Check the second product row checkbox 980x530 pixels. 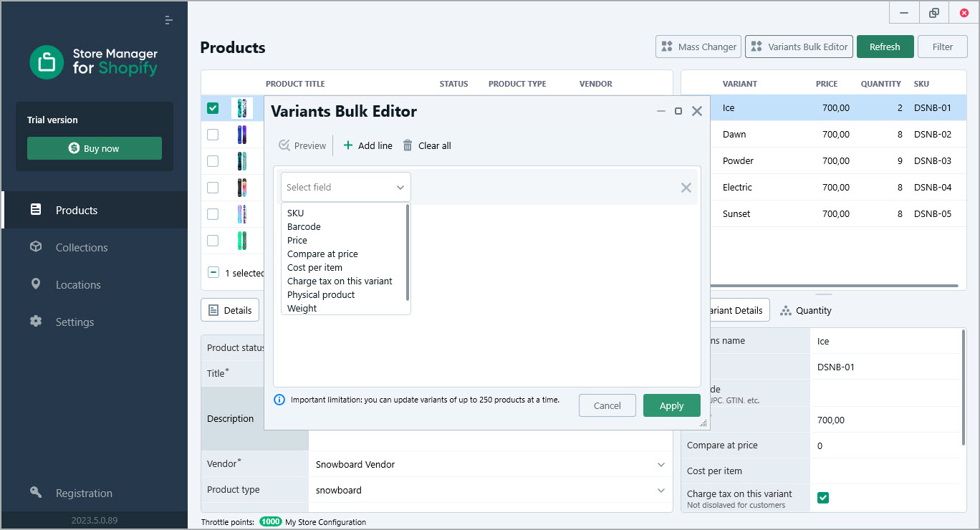tap(213, 135)
